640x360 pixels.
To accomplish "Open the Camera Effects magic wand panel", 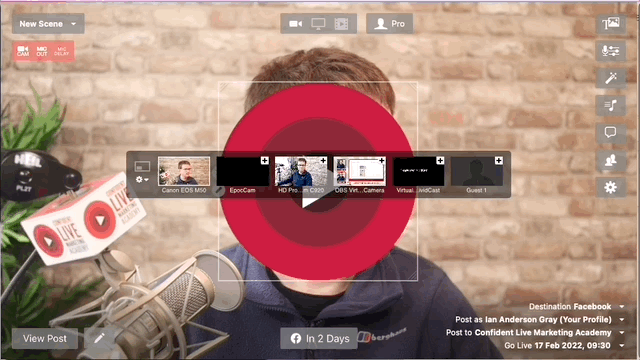I will (x=611, y=78).
